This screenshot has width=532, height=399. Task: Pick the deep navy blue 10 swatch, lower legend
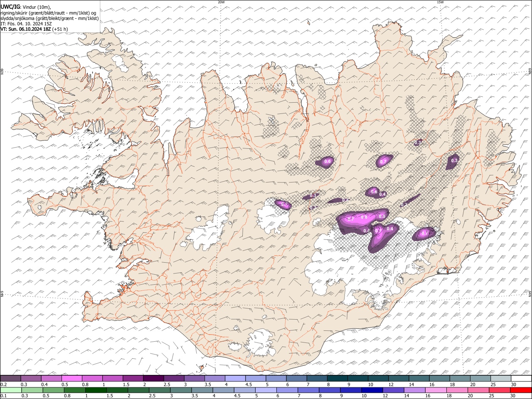pyautogui.click(x=372, y=390)
